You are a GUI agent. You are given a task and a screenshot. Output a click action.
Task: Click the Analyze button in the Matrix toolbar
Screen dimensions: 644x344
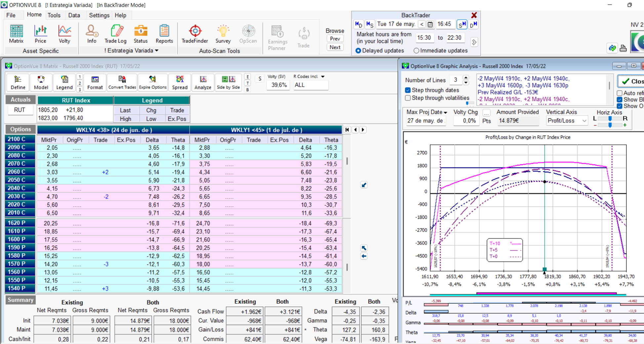[203, 82]
